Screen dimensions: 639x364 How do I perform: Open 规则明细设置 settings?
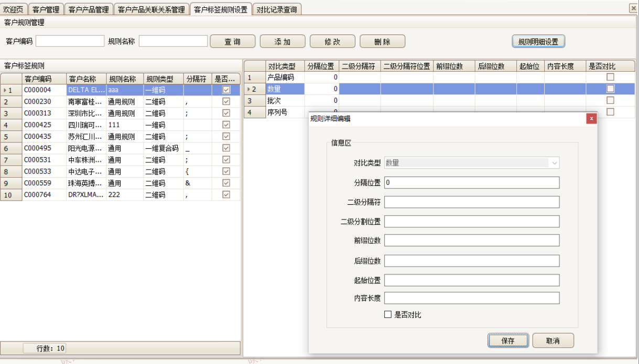click(538, 41)
